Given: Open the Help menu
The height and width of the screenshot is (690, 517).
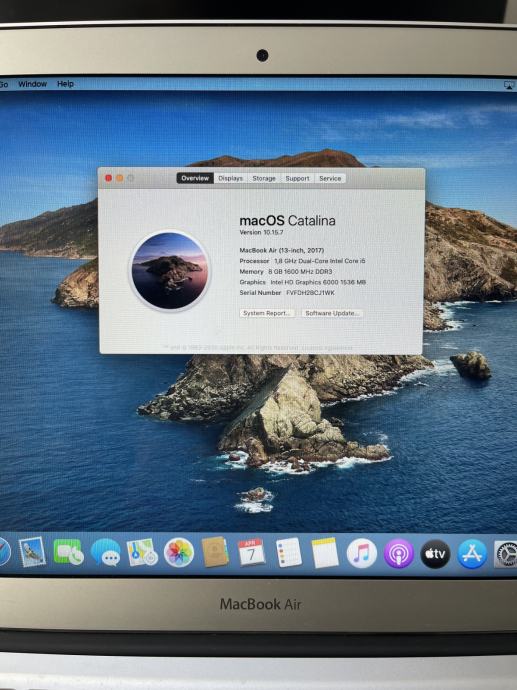Looking at the screenshot, I should tap(66, 84).
